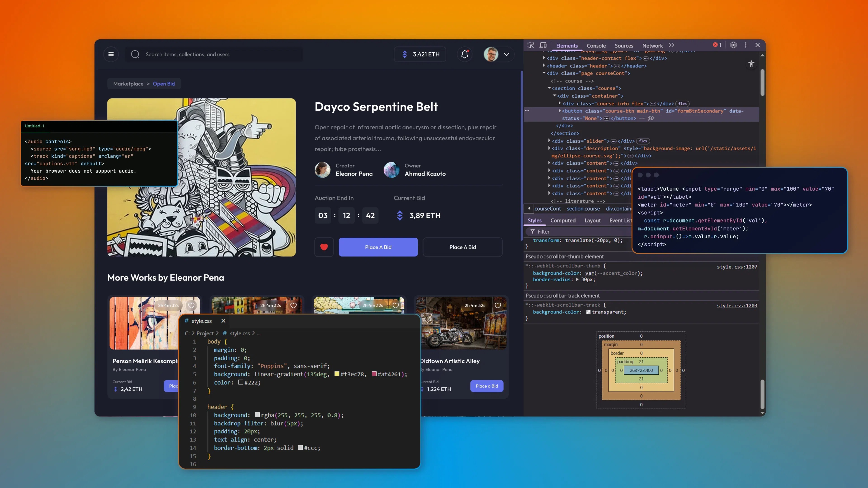This screenshot has width=868, height=488.
Task: Toggle the device toolbar in DevTools
Action: click(543, 45)
